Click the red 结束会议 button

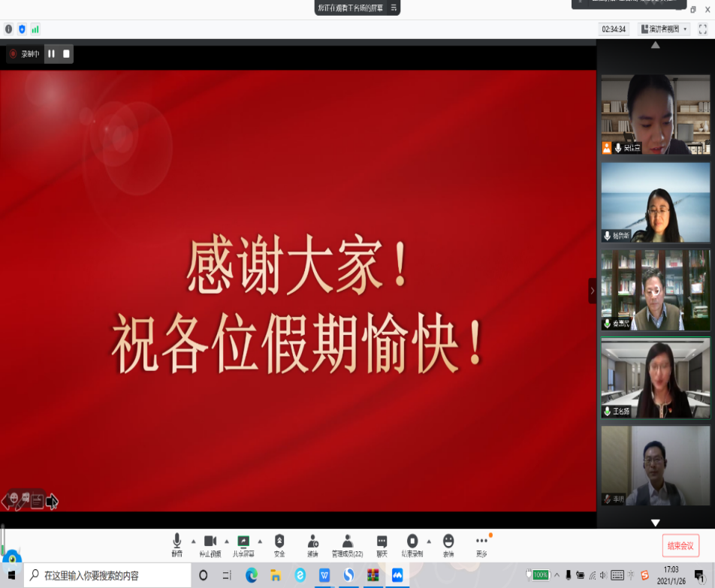[x=680, y=545]
